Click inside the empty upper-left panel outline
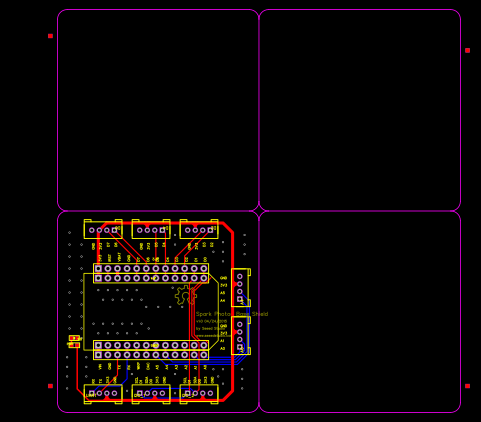Screen dimensions: 481x422 [x=158, y=110]
